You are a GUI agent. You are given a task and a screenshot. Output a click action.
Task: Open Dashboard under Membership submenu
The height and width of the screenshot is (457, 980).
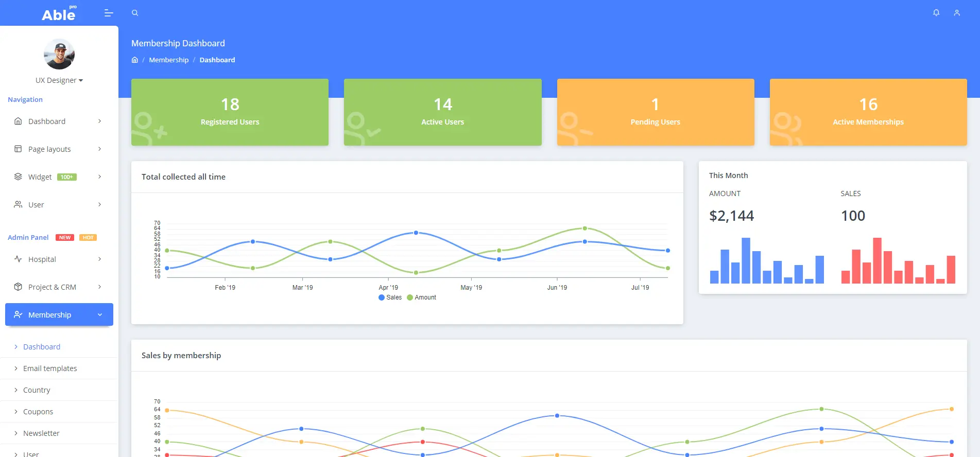[x=42, y=347]
